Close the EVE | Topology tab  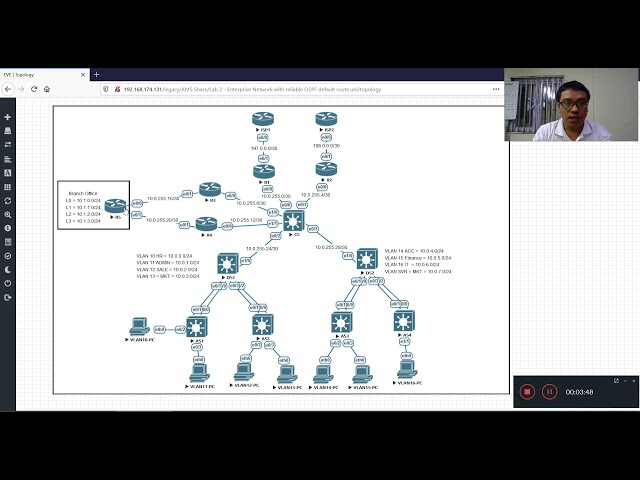pyautogui.click(x=83, y=75)
